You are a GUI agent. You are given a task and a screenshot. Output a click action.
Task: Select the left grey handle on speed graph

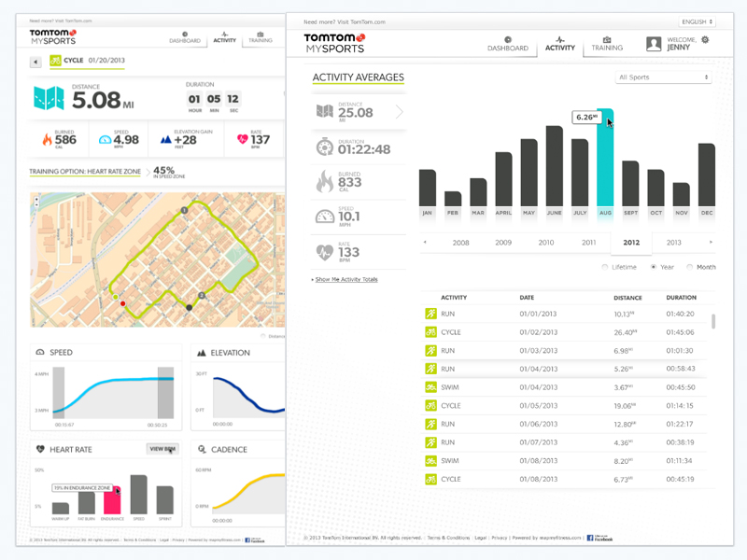point(59,392)
